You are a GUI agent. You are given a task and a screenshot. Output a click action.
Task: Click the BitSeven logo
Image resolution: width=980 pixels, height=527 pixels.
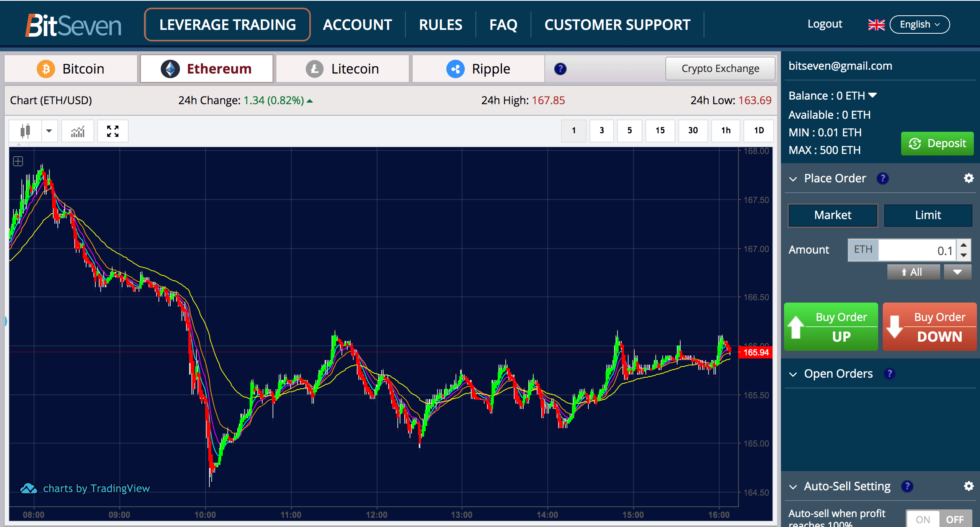coord(73,25)
